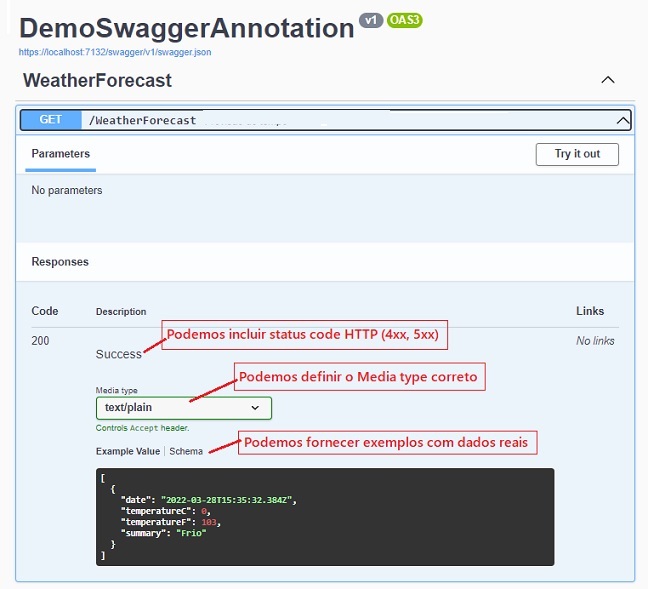
Task: Click the No links text
Action: 595,341
